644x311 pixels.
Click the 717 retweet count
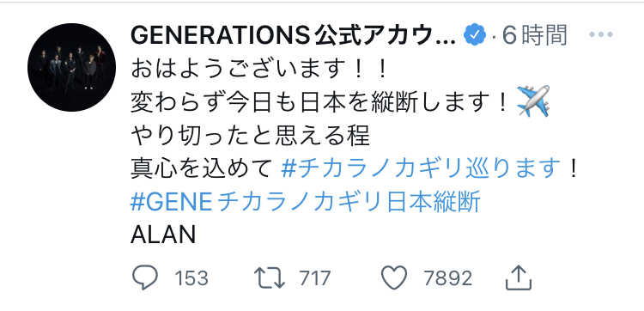[314, 278]
